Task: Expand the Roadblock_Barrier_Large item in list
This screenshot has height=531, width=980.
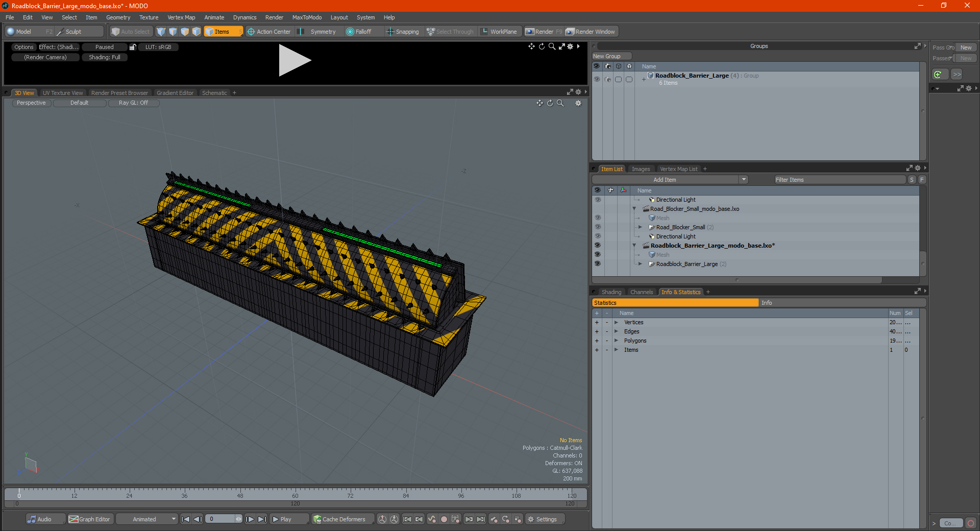Action: [x=640, y=264]
